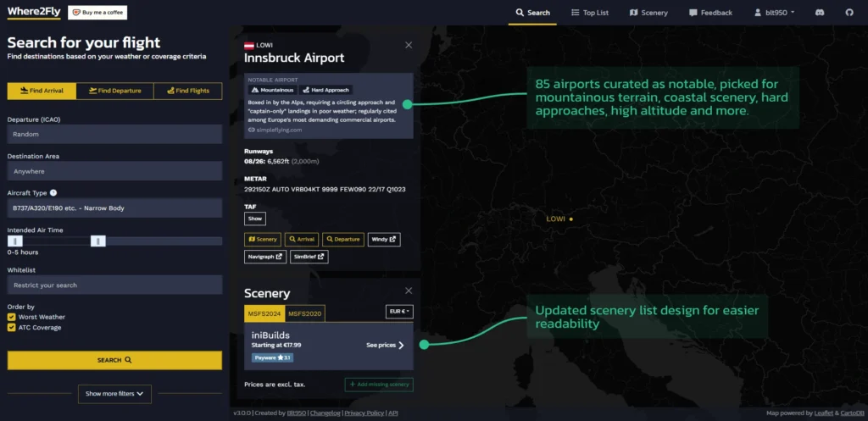Click the LOWI airport marker on map
This screenshot has height=421, width=868.
coord(570,219)
